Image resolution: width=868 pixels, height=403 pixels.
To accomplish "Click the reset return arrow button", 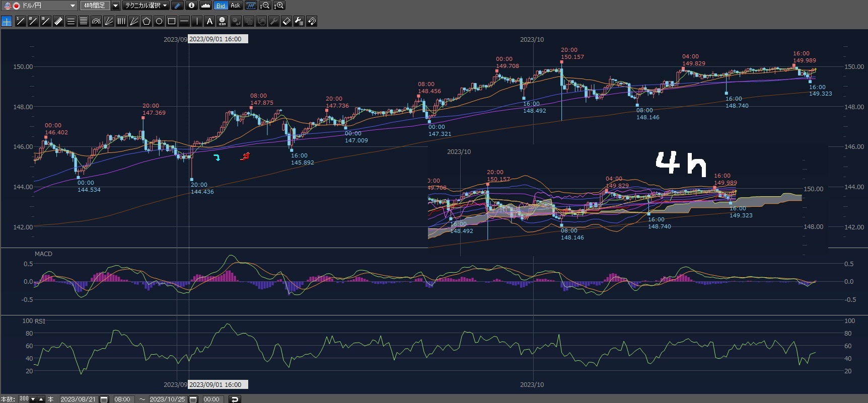I will (x=234, y=399).
